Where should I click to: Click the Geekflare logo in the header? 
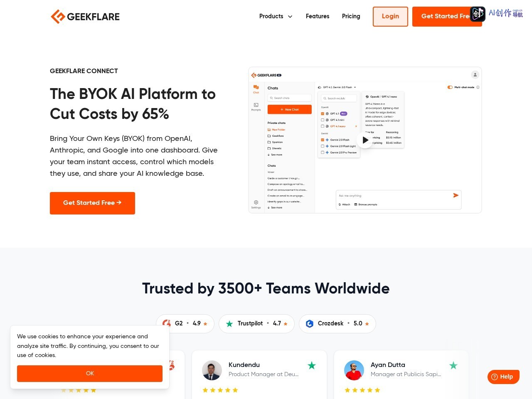coord(85,17)
